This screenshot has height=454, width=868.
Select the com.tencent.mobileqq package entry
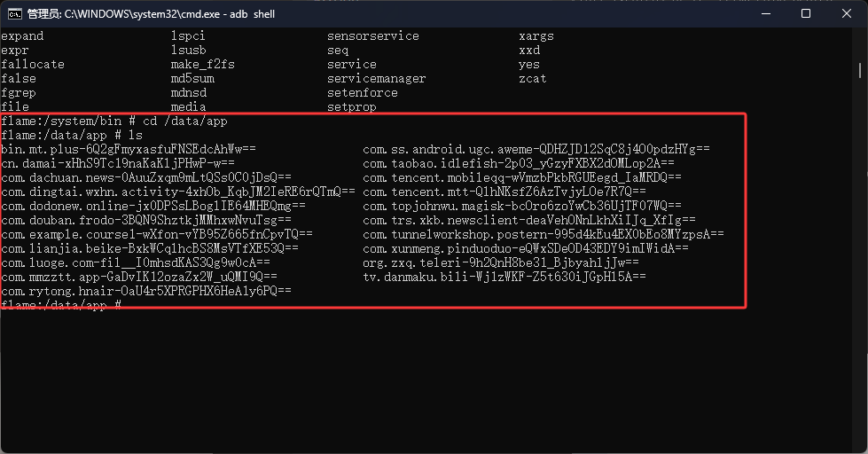click(522, 177)
